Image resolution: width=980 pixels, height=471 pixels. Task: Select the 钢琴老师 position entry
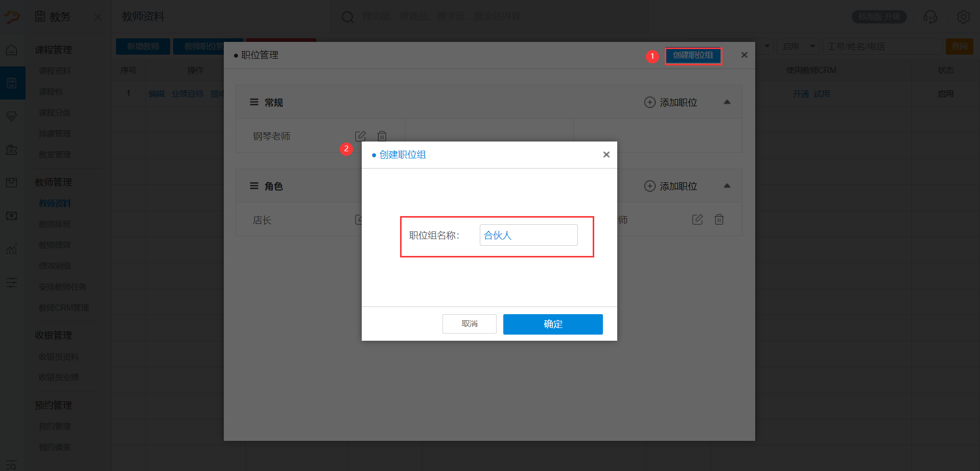(272, 136)
